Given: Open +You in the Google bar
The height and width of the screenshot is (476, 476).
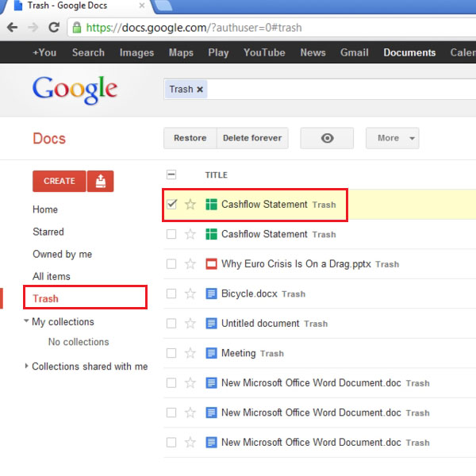Looking at the screenshot, I should coord(44,52).
